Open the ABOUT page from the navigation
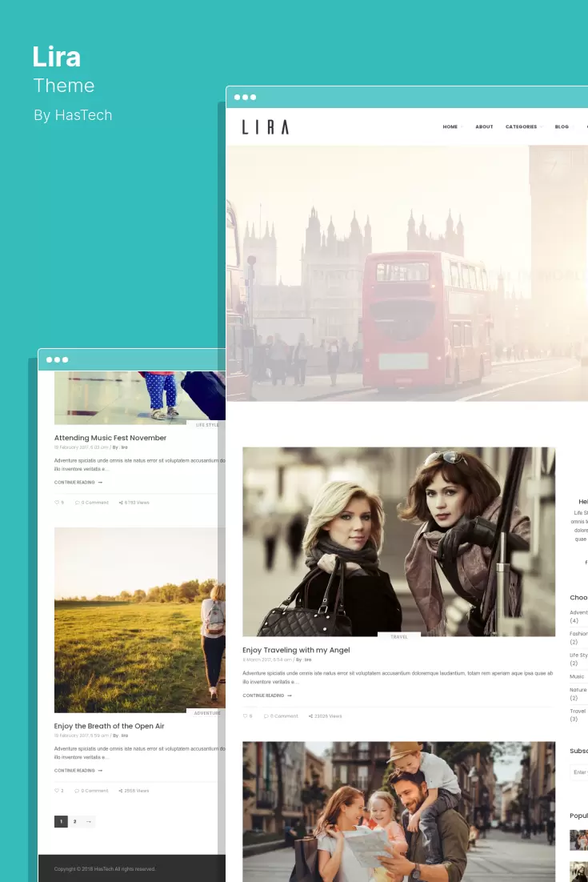The image size is (588, 882). (x=484, y=127)
